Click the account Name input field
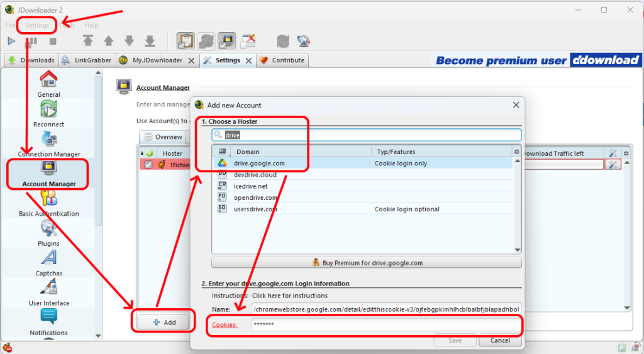 386,309
